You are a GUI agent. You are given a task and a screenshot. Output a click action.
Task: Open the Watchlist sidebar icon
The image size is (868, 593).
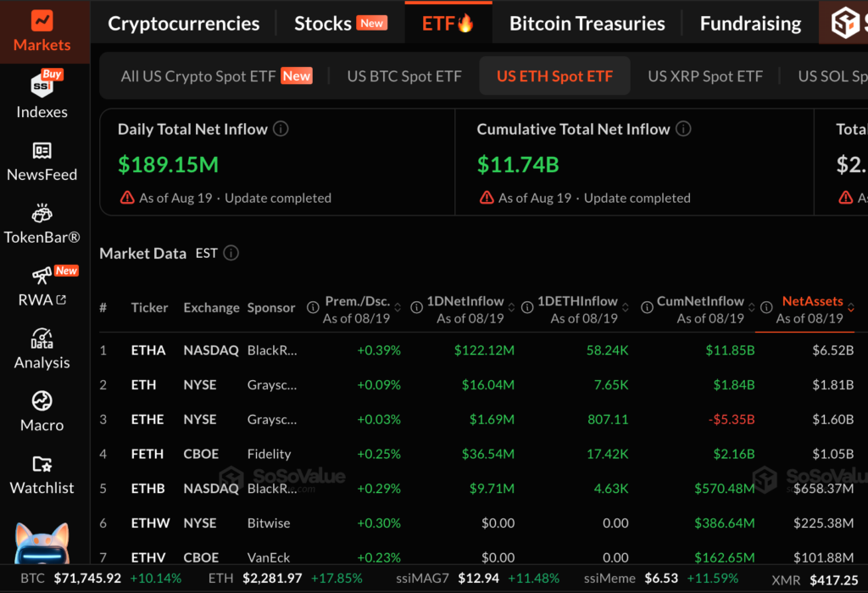coord(42,464)
